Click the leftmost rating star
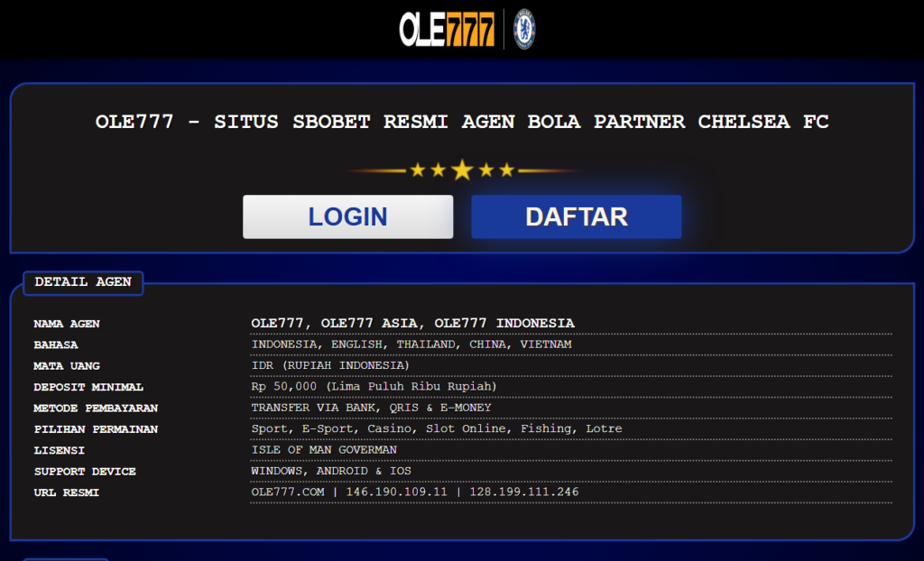The image size is (924, 561). (417, 169)
